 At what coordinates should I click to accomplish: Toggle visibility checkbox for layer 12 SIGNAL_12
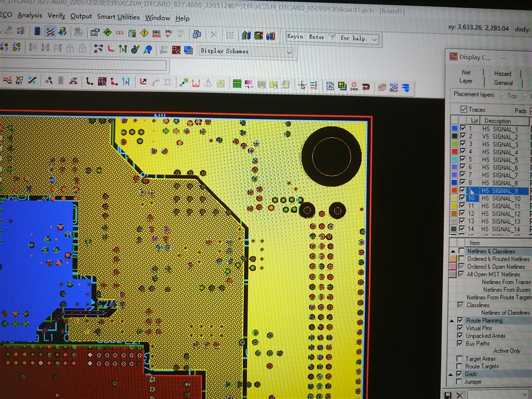462,213
